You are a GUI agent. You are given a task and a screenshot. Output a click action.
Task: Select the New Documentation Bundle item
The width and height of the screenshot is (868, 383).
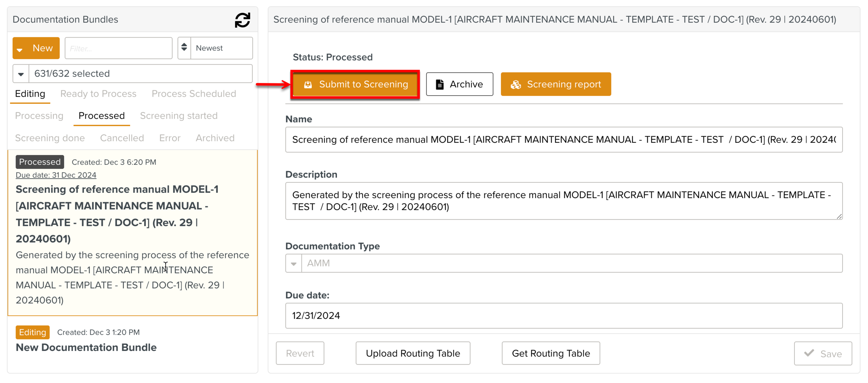(86, 347)
